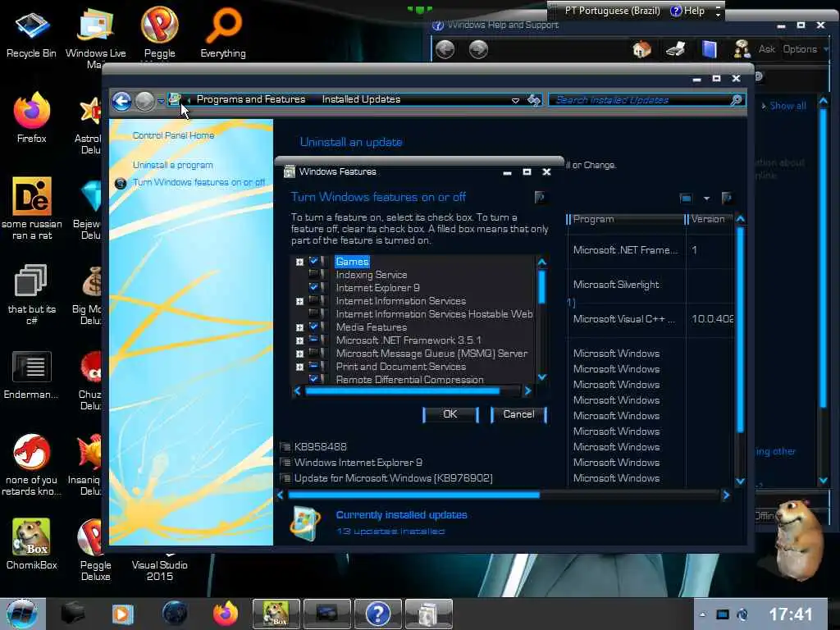840x630 pixels.
Task: Click the search magnifier in Installed Updates
Action: click(x=737, y=99)
